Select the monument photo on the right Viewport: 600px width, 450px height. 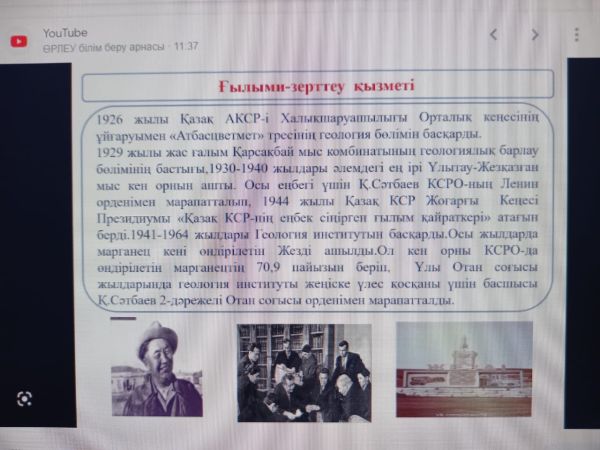[463, 368]
